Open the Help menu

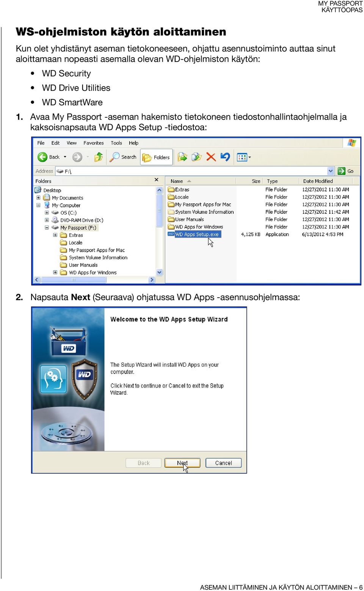tap(133, 143)
